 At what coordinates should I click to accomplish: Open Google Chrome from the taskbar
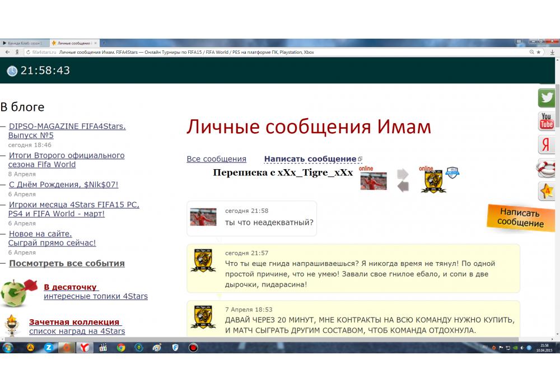[120, 347]
